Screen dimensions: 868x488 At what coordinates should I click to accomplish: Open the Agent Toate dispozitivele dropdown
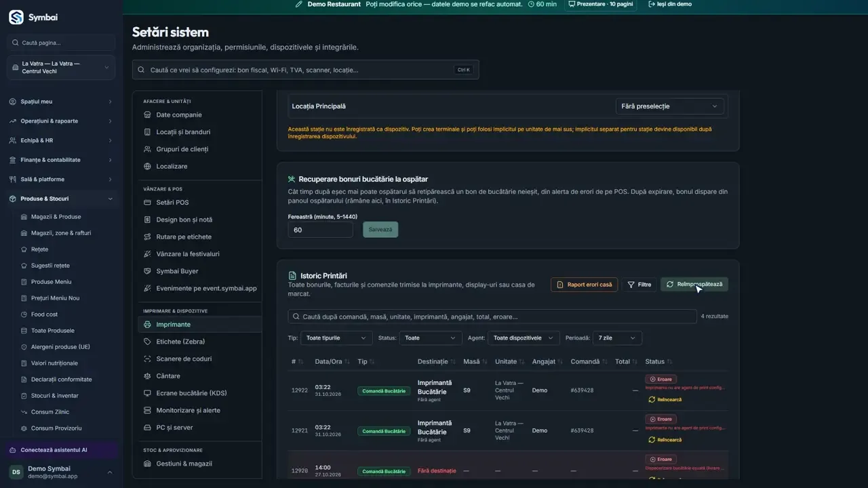[x=524, y=338]
